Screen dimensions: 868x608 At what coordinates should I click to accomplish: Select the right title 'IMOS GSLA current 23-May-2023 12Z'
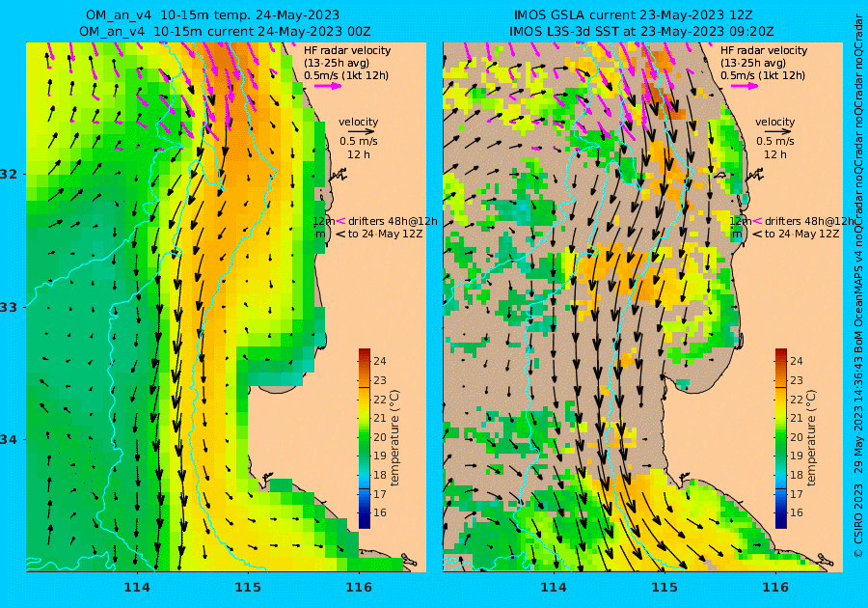click(x=633, y=14)
